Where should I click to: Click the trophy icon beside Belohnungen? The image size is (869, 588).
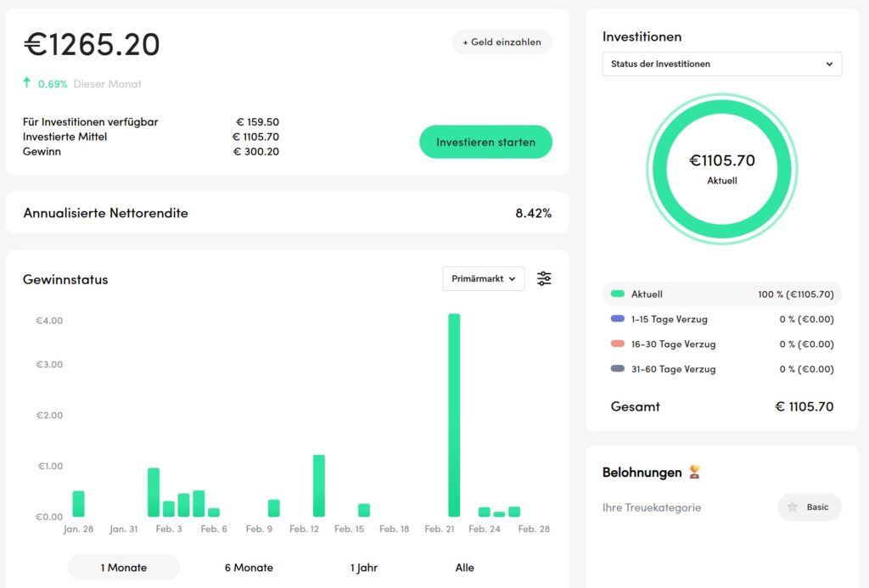pos(695,472)
